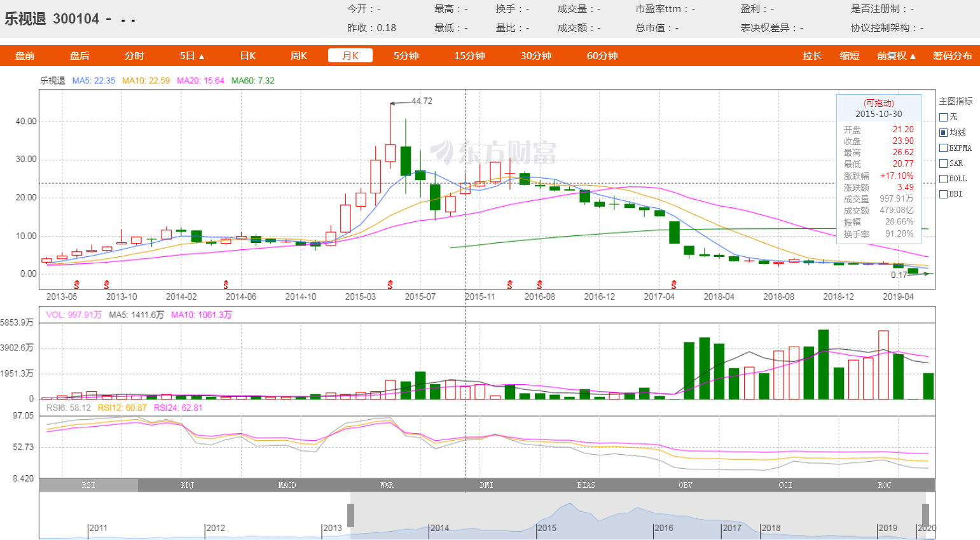This screenshot has width=980, height=540.
Task: Click the 昨收: 0.18 previous close value
Action: pyautogui.click(x=371, y=28)
